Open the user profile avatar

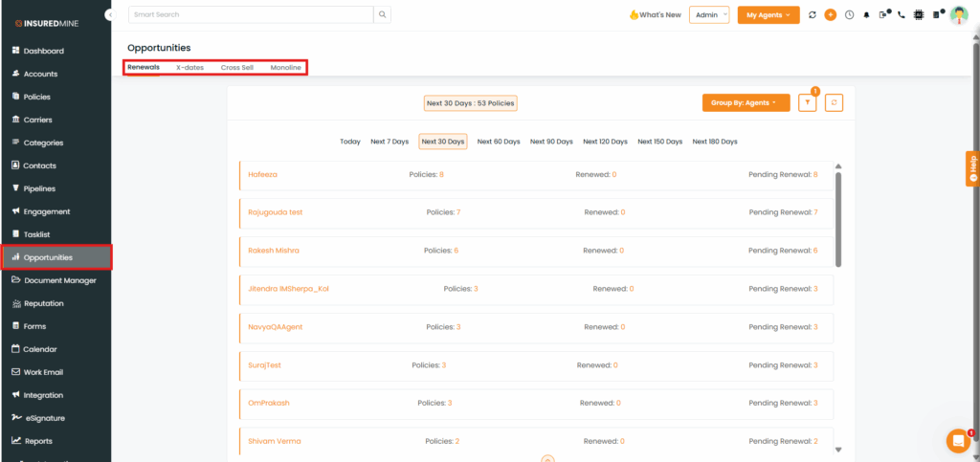[x=958, y=15]
